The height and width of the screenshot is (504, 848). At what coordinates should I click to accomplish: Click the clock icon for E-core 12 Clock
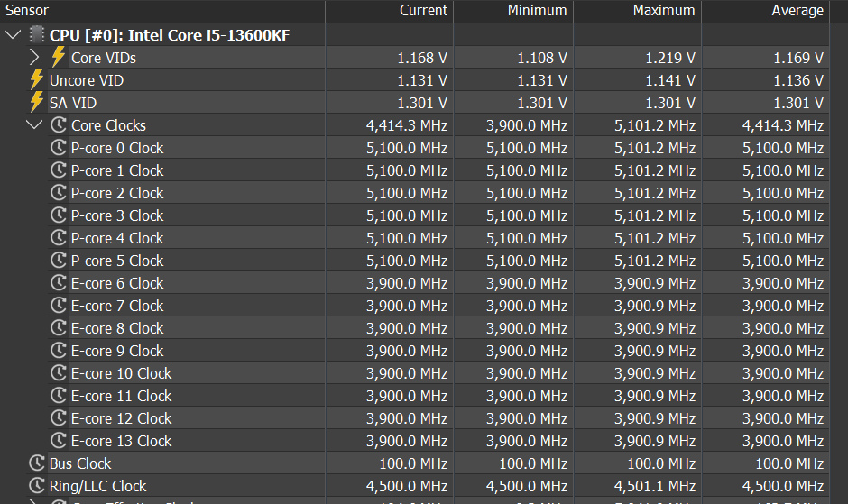pyautogui.click(x=59, y=418)
